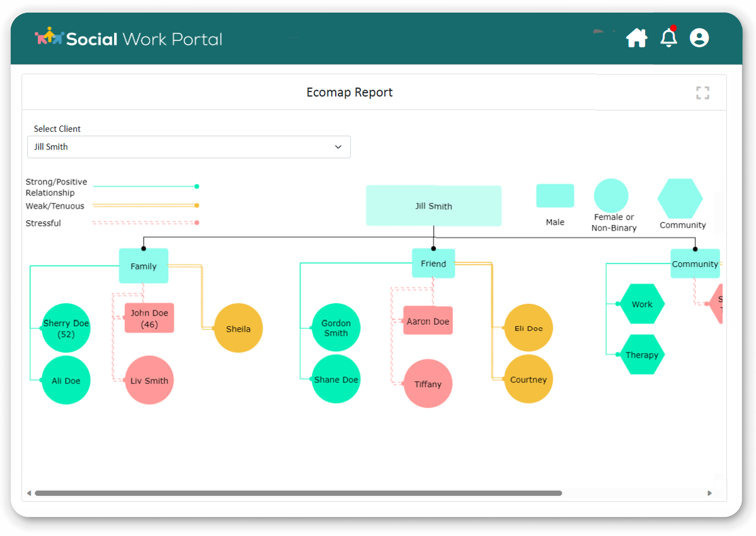This screenshot has height=536, width=756.
Task: Select the Community category node
Action: coord(695,264)
